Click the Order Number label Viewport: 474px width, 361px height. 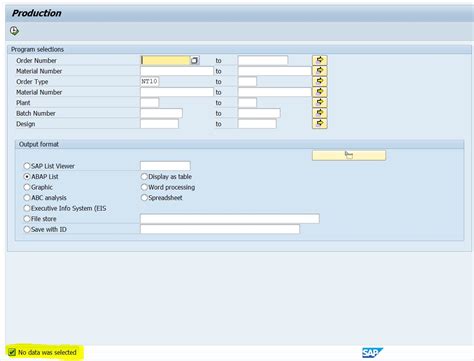[x=36, y=60]
